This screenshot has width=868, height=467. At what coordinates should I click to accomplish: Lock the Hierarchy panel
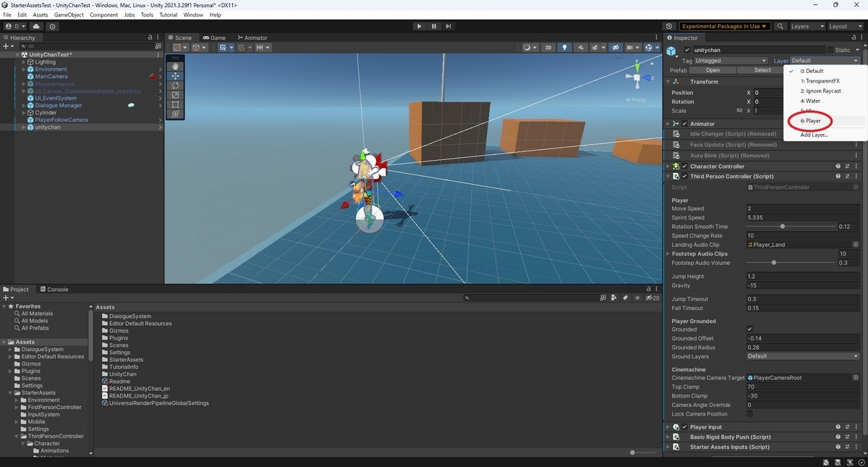tap(150, 38)
